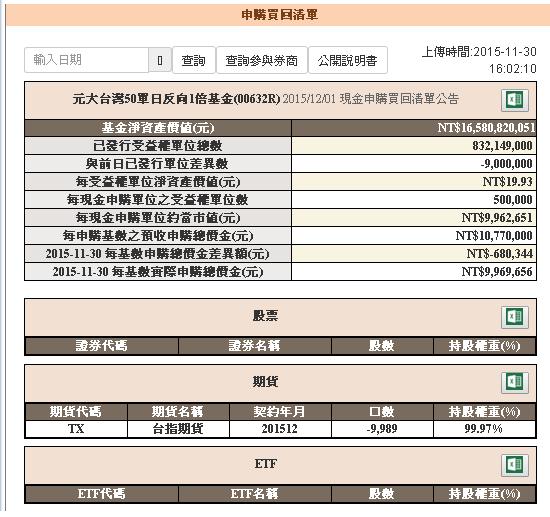Select NAV per unit NT$19.93
The width and height of the screenshot is (550, 517).
coord(508,182)
